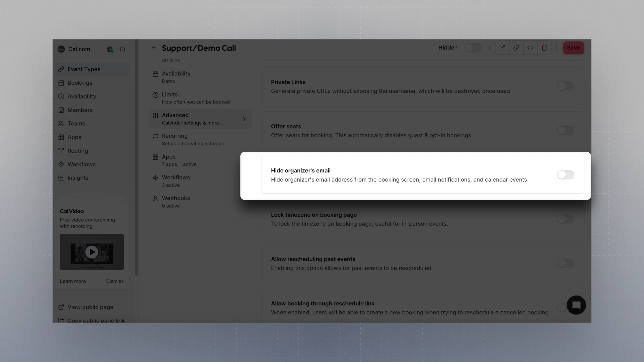Viewport: 644px width, 362px height.
Task: Open the Recurring settings tab
Action: click(x=175, y=136)
